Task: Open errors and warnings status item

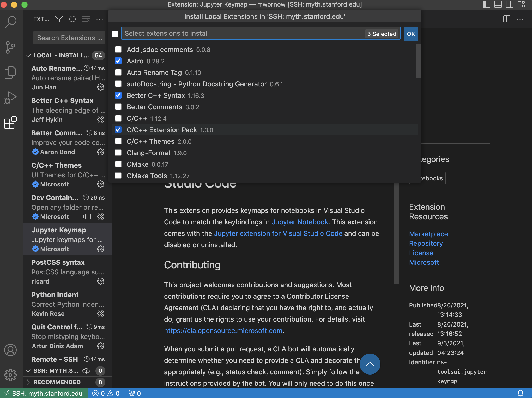Action: click(x=106, y=393)
